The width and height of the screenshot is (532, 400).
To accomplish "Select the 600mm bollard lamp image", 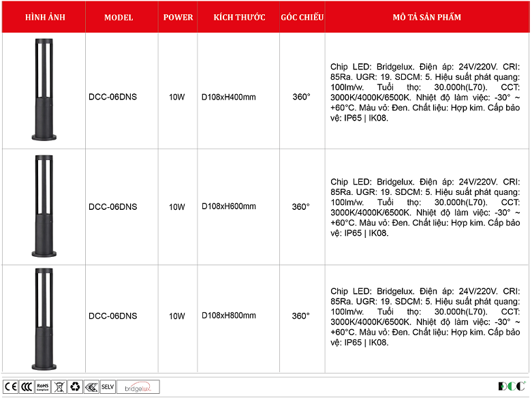I will click(x=44, y=206).
